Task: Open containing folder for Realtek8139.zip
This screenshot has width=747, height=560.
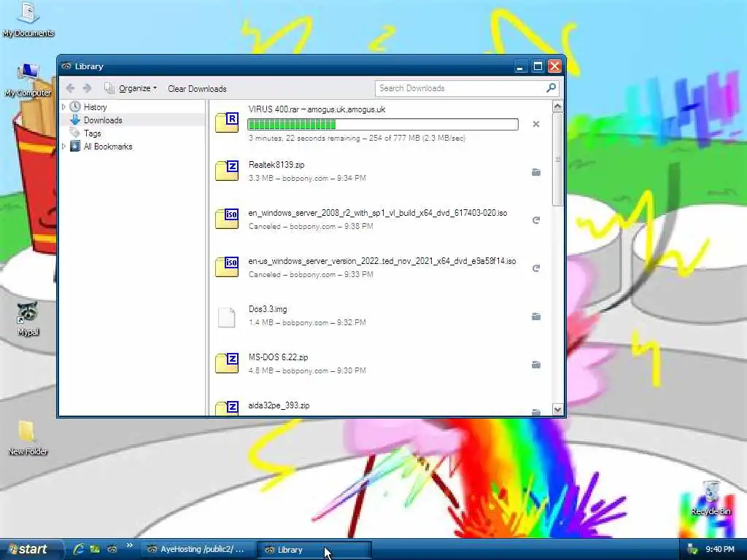Action: (536, 172)
